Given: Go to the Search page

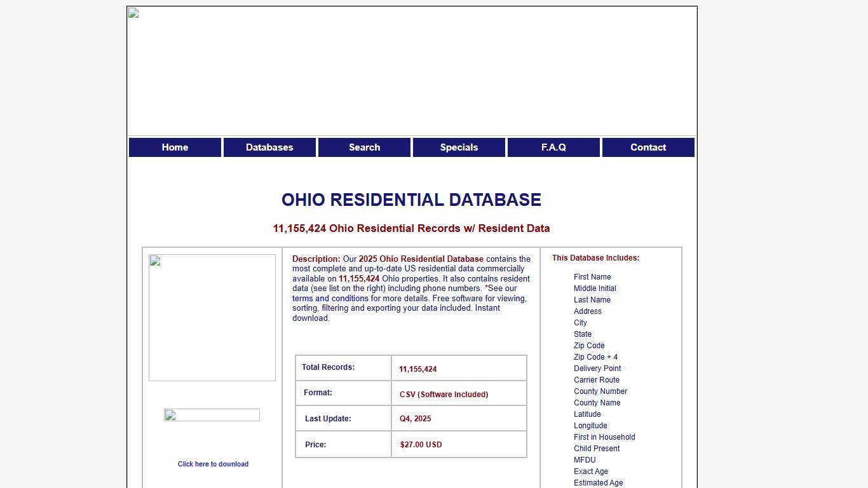Looking at the screenshot, I should point(364,147).
